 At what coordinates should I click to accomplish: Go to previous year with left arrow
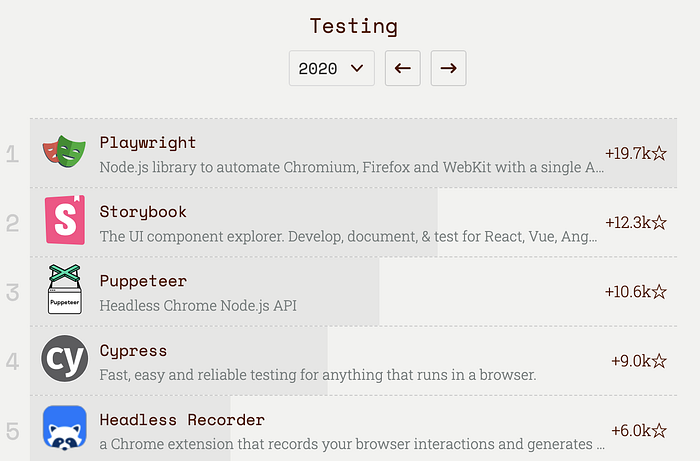tap(403, 68)
